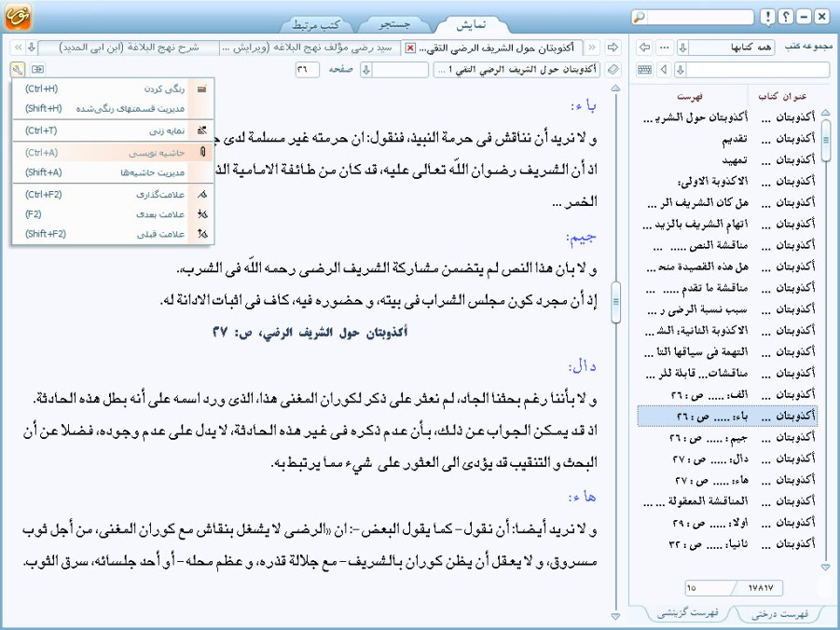Click the contents list scrollbar thumb
Screen dimensions: 840x630
pyautogui.click(x=825, y=141)
